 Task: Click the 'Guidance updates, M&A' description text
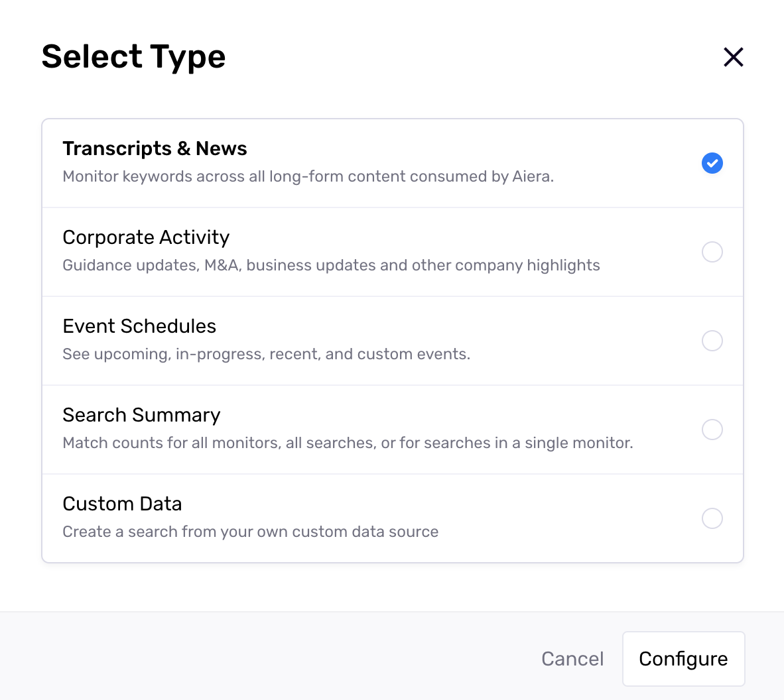click(331, 265)
